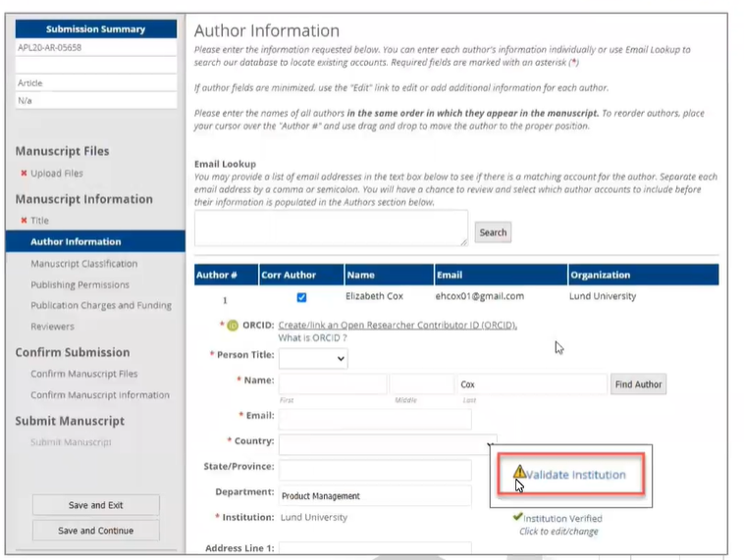Click the Email column header
This screenshot has width=744, height=560.
click(x=501, y=275)
